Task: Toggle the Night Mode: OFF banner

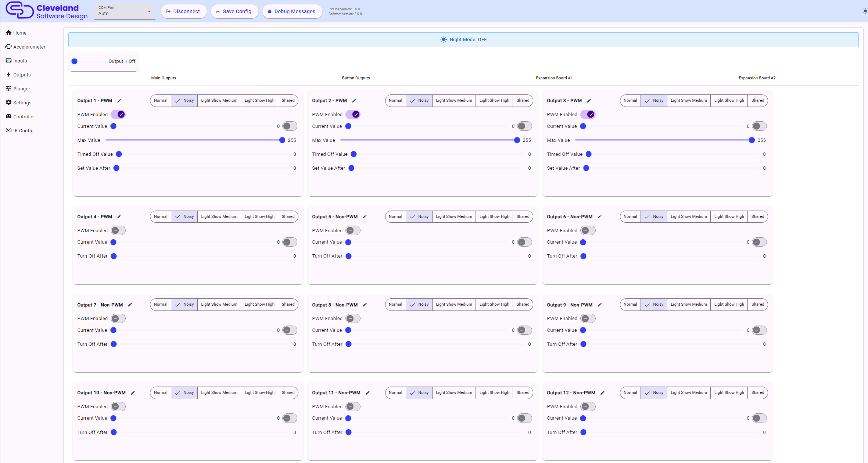Action: tap(463, 39)
